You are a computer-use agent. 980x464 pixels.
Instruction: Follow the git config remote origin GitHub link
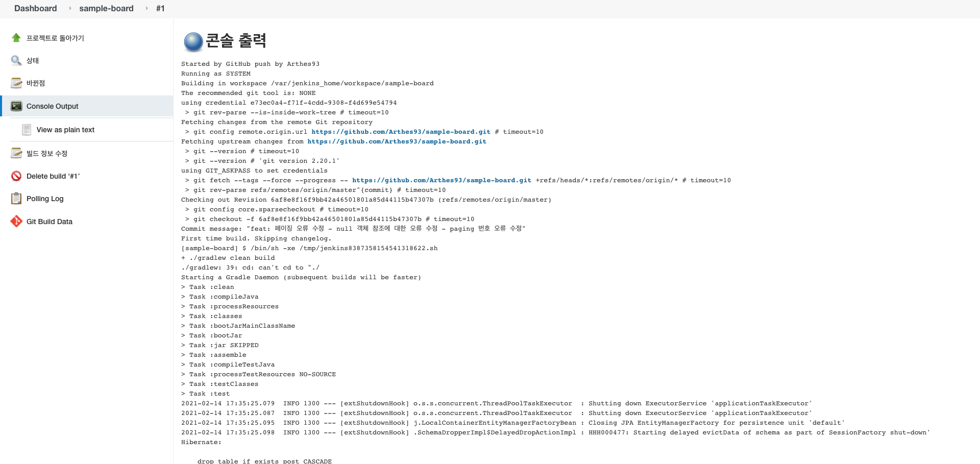(x=401, y=132)
